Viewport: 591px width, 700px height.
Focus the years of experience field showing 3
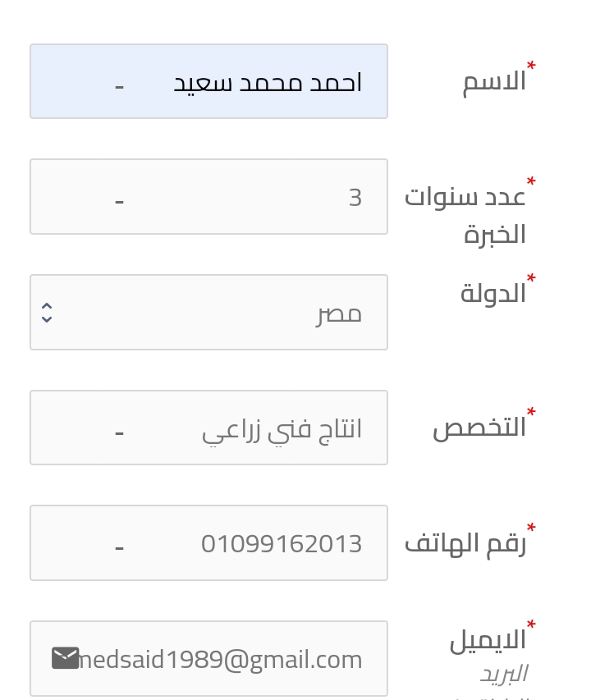(x=209, y=196)
